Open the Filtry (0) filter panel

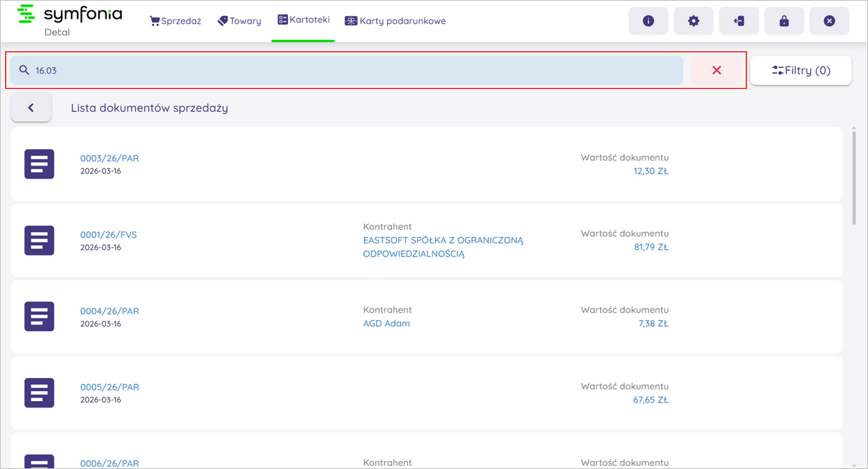click(801, 71)
